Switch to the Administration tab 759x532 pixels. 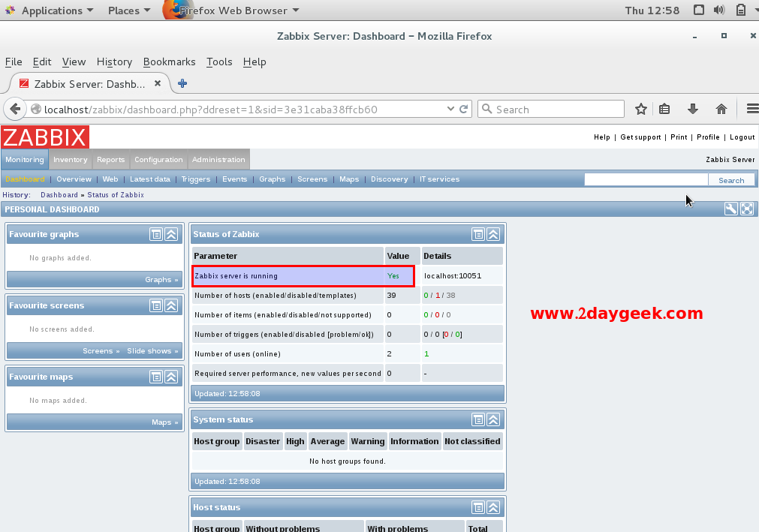218,160
